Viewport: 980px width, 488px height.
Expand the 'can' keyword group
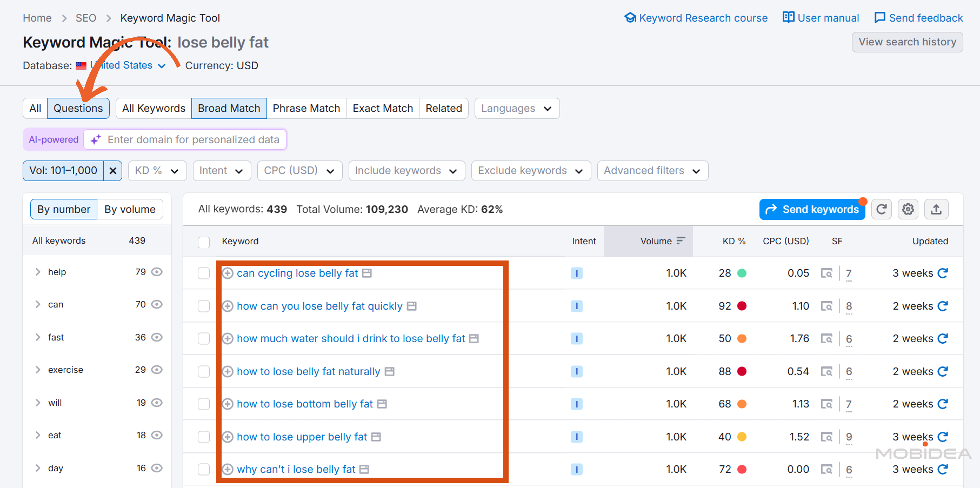38,305
